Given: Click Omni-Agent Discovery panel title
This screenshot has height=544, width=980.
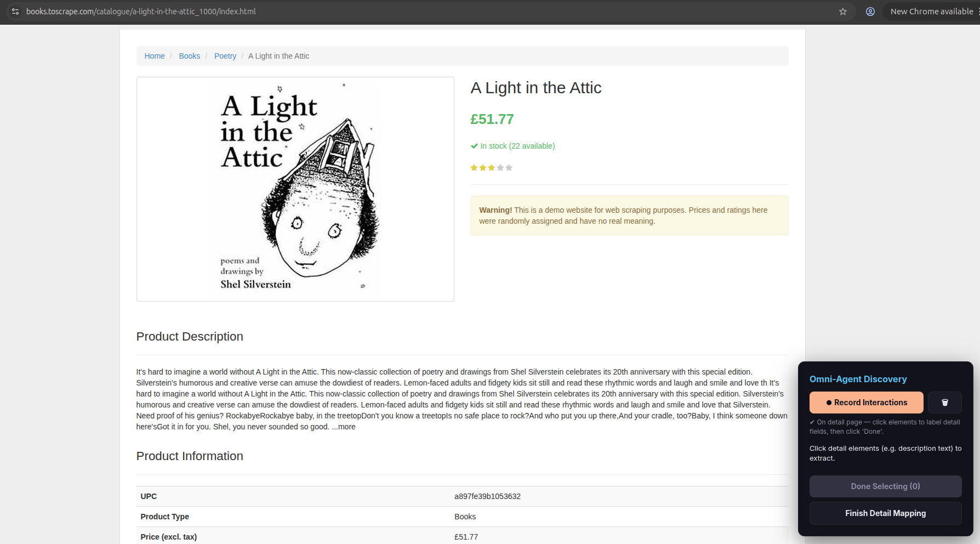Looking at the screenshot, I should (x=858, y=379).
